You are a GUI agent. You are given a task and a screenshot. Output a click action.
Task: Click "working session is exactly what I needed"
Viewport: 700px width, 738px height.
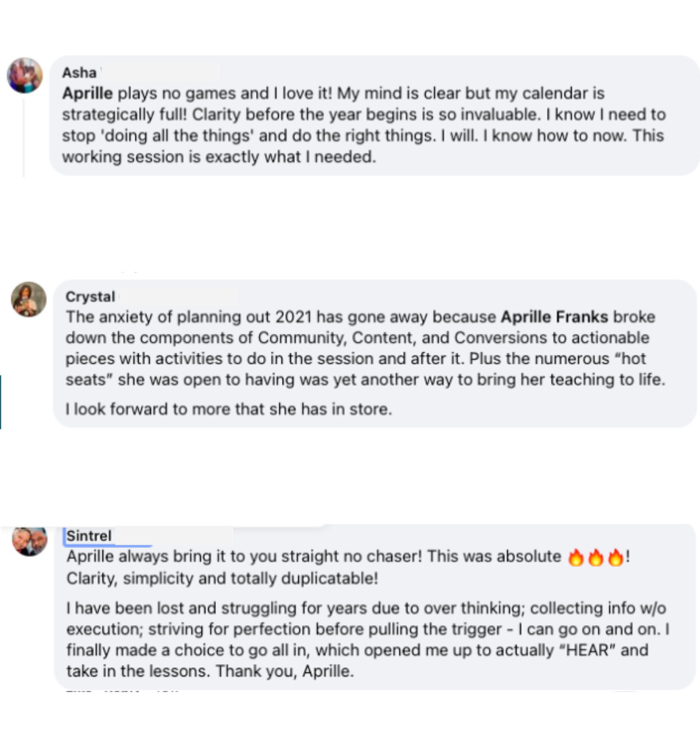[x=218, y=156]
